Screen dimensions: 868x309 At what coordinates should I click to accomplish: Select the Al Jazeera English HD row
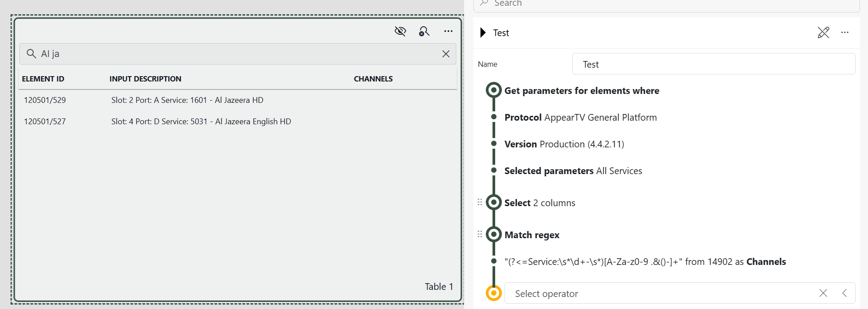click(x=201, y=122)
